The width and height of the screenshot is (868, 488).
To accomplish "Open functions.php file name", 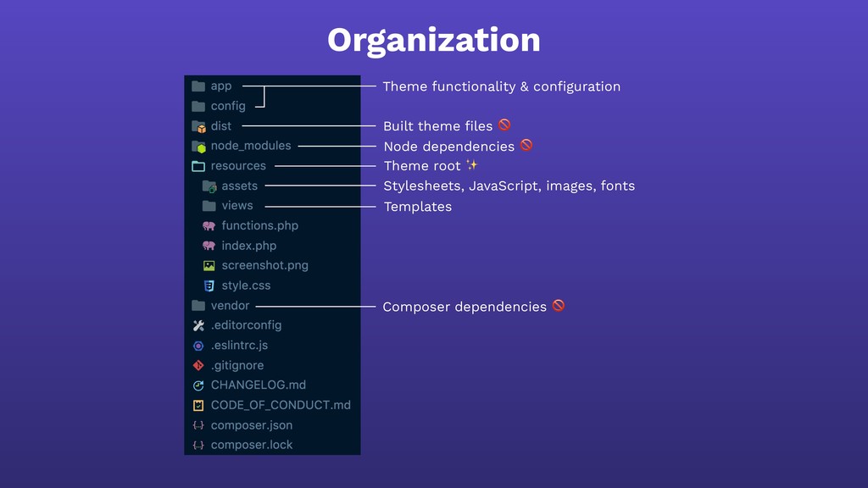I will [259, 225].
